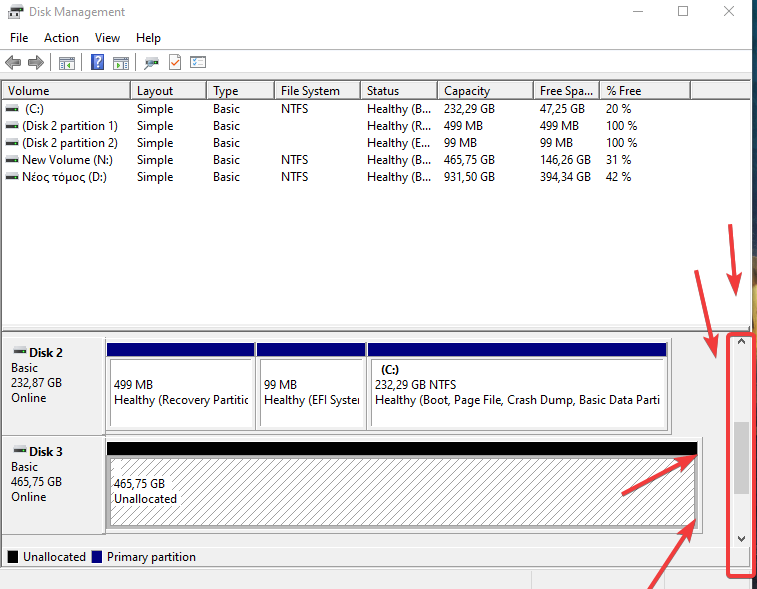
Task: Maximize the Disk Management window
Action: 683,11
